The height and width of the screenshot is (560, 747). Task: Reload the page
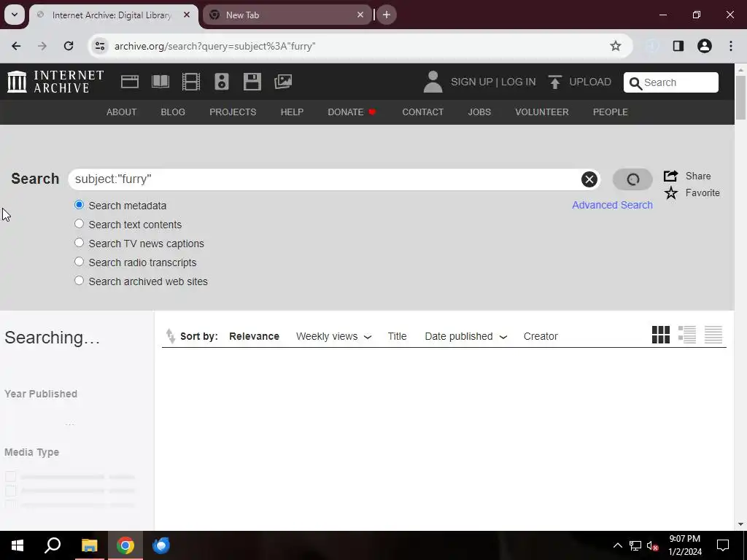point(69,46)
